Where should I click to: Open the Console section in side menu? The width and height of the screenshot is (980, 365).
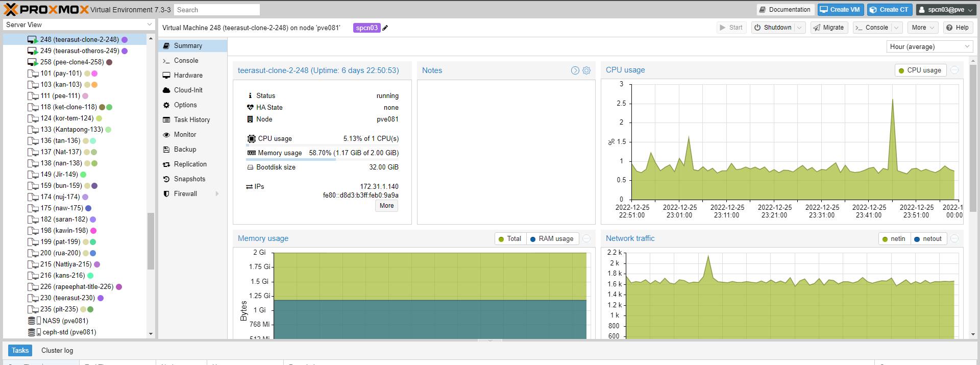pyautogui.click(x=192, y=60)
